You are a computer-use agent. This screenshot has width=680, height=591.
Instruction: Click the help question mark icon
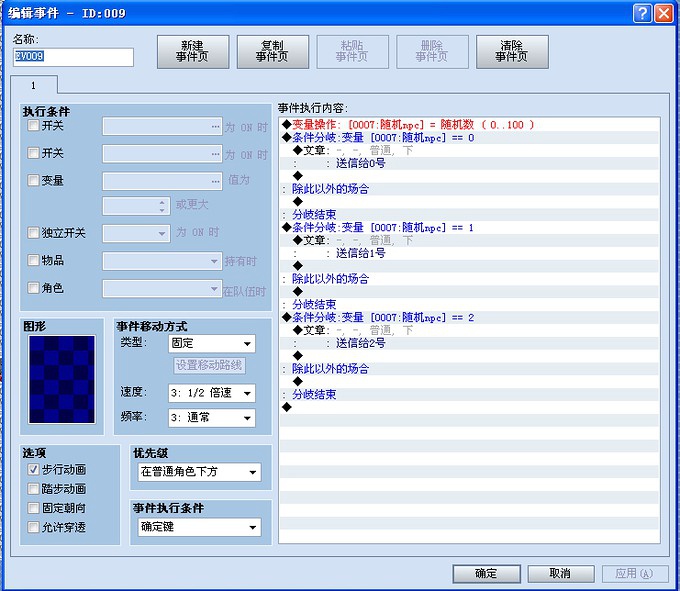point(642,13)
